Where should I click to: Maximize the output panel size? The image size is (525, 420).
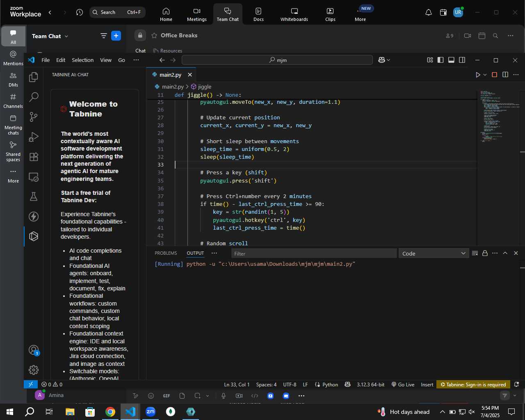505,253
